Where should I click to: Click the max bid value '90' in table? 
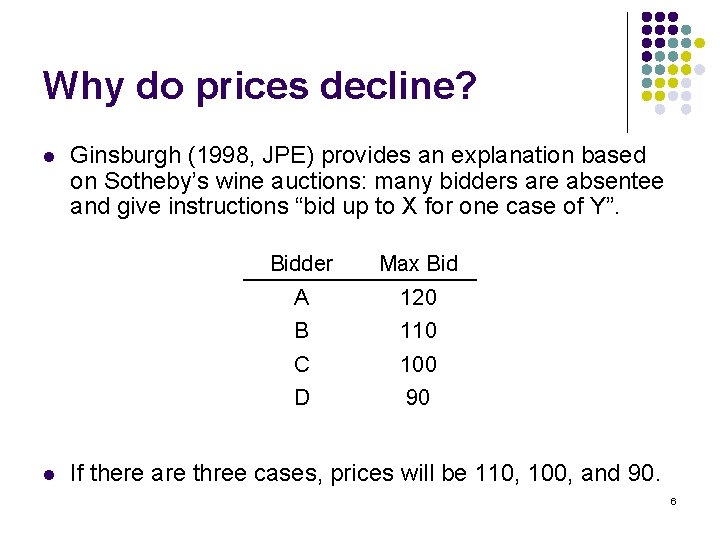(418, 397)
